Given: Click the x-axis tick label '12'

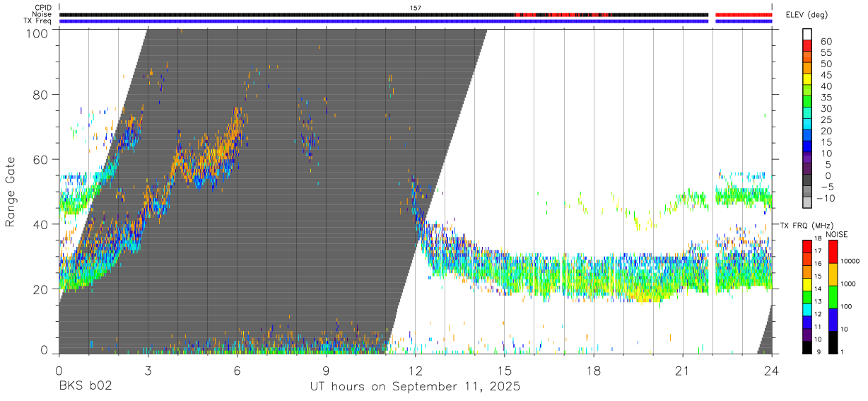Looking at the screenshot, I should point(415,371).
